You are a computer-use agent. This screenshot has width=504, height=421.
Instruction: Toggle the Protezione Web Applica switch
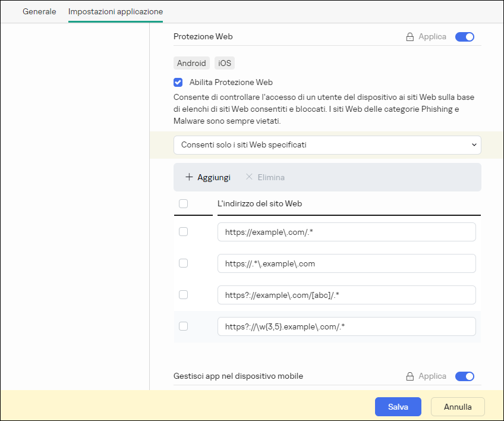coord(465,37)
